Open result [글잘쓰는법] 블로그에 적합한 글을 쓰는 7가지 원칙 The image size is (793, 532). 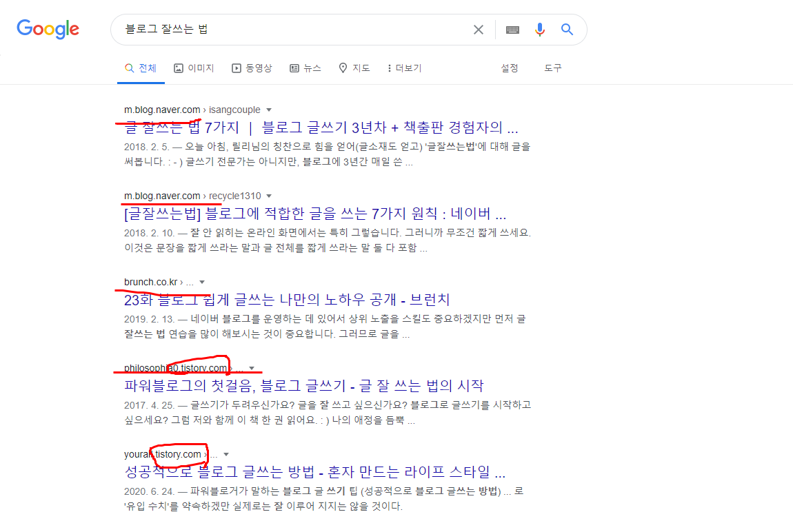tap(315, 214)
